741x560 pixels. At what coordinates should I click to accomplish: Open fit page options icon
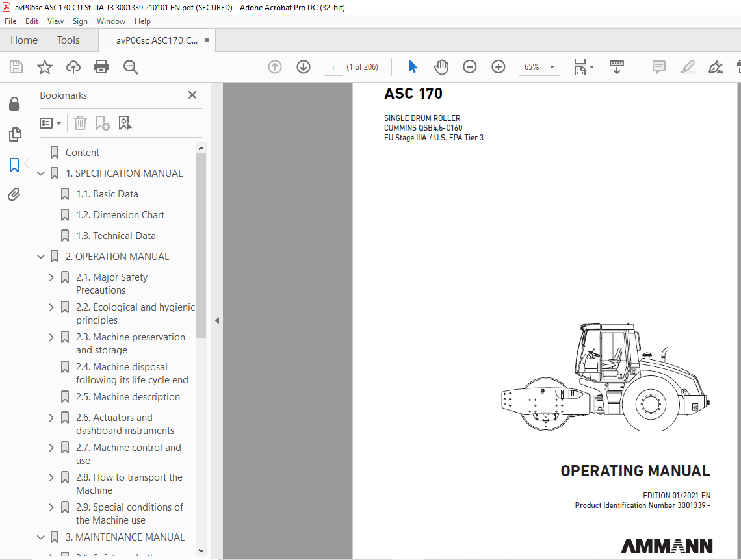pyautogui.click(x=584, y=67)
